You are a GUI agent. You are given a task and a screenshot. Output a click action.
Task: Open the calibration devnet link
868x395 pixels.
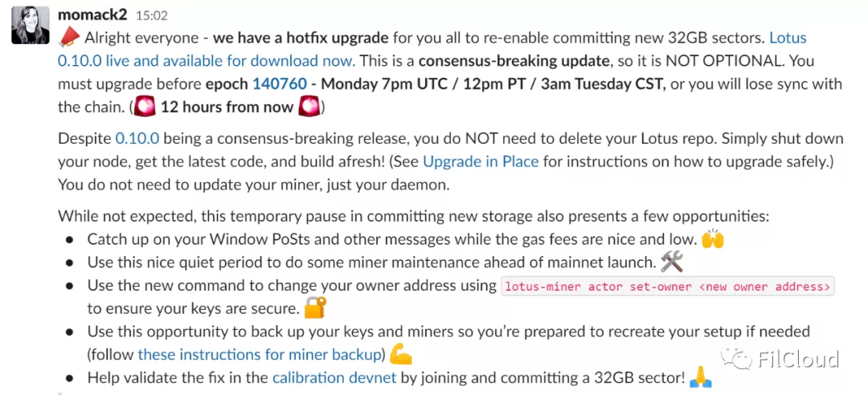coord(334,378)
